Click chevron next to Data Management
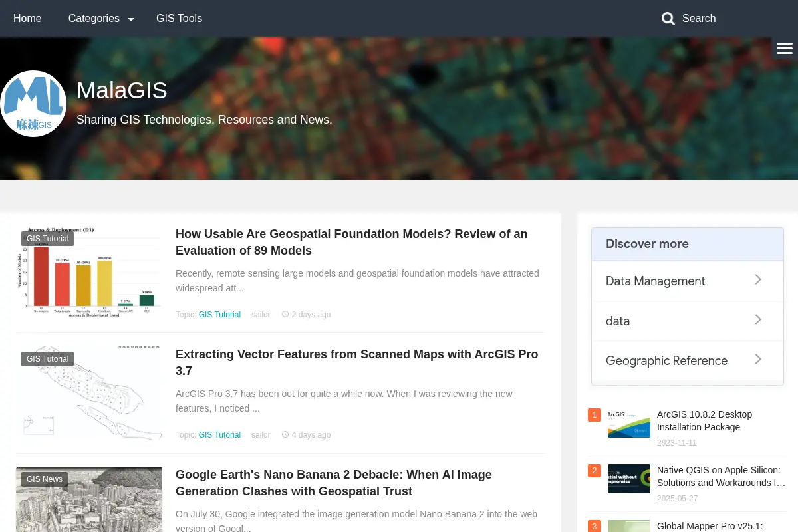This screenshot has width=798, height=532. pyautogui.click(x=758, y=279)
